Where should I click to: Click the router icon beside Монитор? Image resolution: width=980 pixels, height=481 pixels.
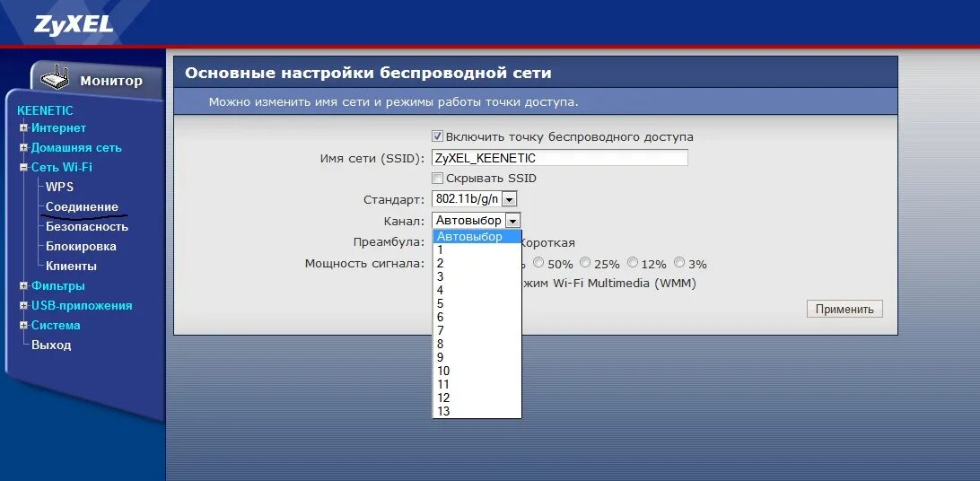[x=57, y=78]
